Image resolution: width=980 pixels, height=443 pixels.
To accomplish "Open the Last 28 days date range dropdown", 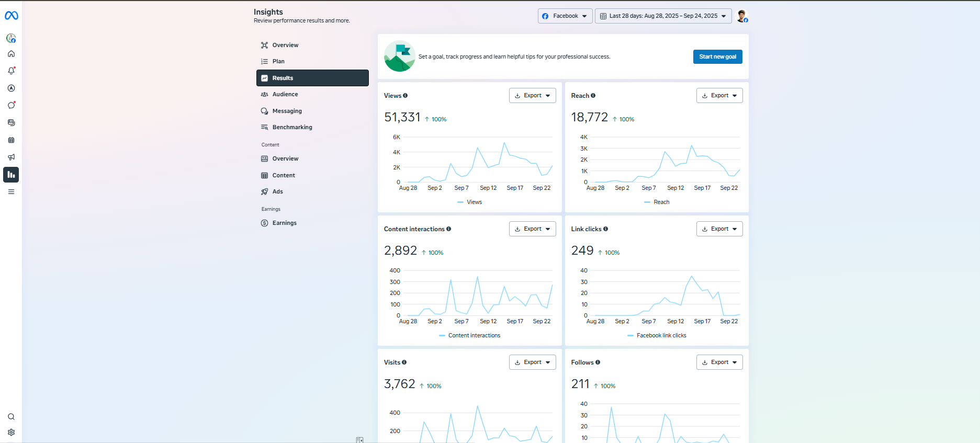I will pos(663,16).
